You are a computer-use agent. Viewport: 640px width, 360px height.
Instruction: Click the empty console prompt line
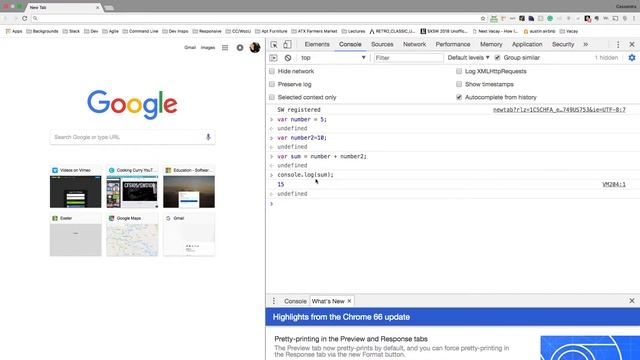click(x=453, y=204)
